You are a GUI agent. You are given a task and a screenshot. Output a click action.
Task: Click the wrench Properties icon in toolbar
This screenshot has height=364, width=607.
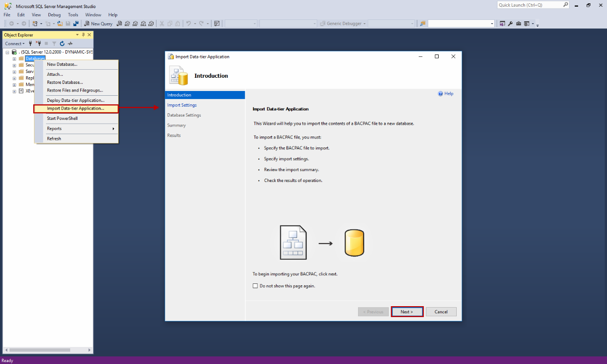click(x=511, y=24)
